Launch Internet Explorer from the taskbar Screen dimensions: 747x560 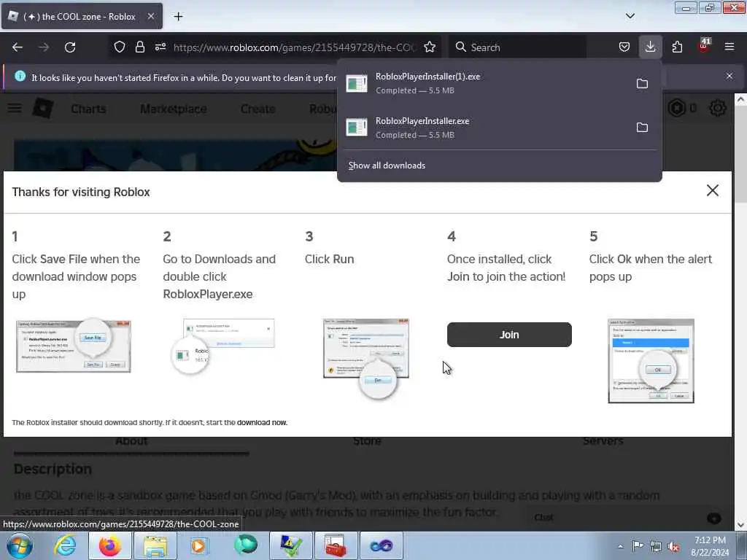coord(65,545)
